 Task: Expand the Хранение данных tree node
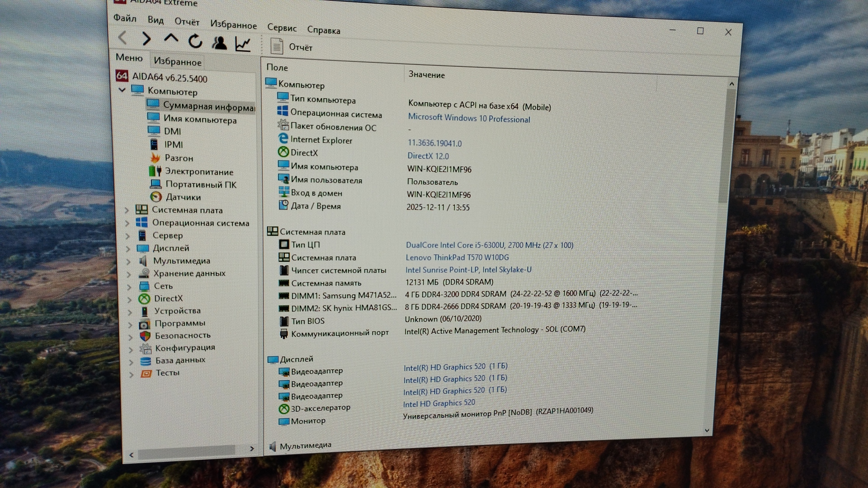coord(129,274)
